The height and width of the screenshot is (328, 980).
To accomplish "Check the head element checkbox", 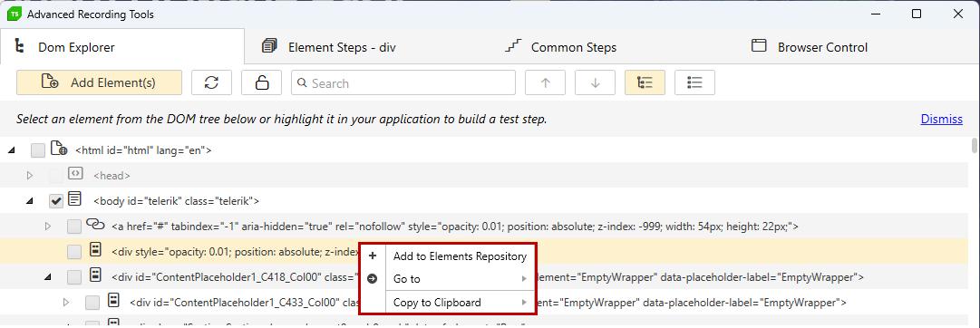I will coord(56,176).
